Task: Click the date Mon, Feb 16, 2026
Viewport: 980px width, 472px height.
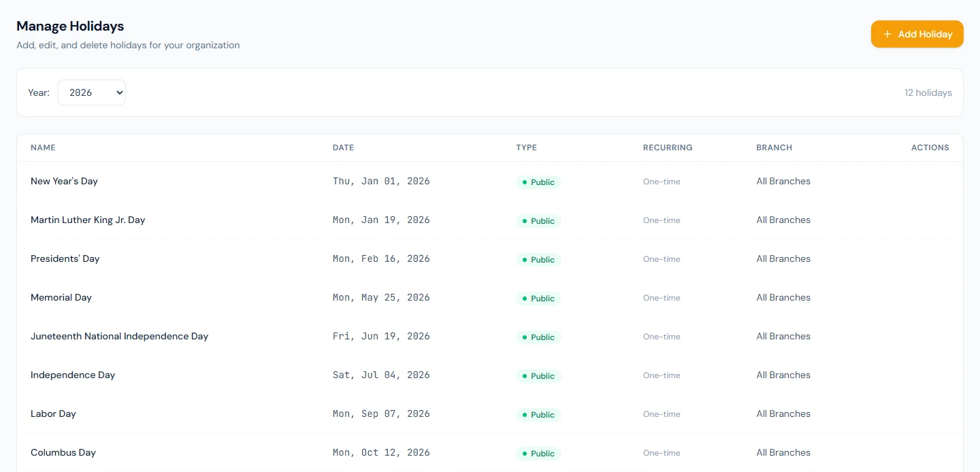Action: (x=381, y=258)
